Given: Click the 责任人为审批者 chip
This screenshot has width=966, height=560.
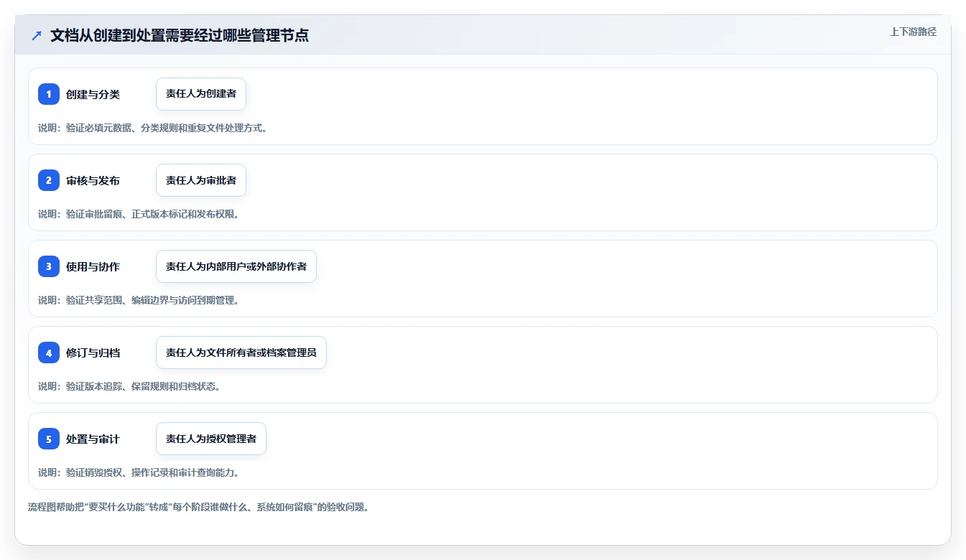Looking at the screenshot, I should point(201,180).
